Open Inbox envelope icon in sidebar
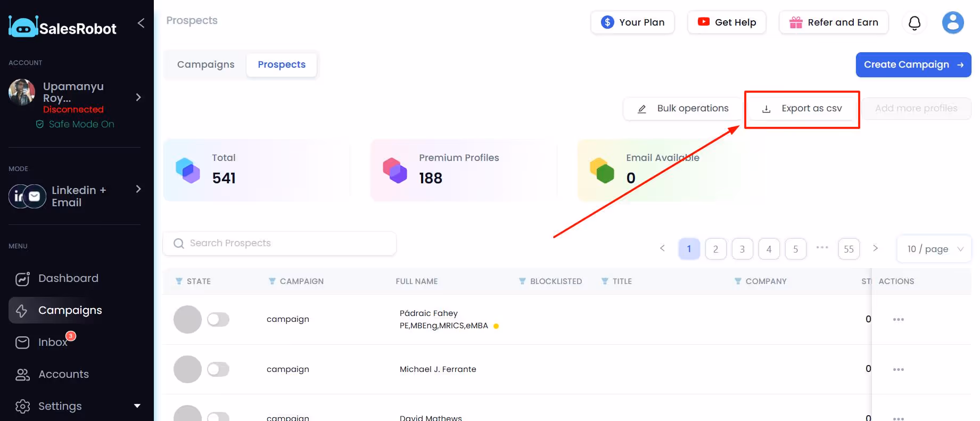Viewport: 980px width, 421px height. coord(22,343)
